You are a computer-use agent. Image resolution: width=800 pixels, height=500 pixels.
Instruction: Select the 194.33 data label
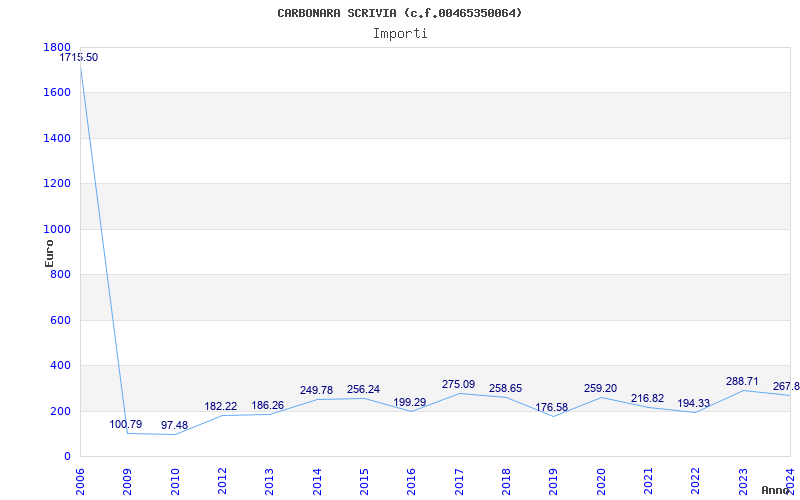click(693, 404)
